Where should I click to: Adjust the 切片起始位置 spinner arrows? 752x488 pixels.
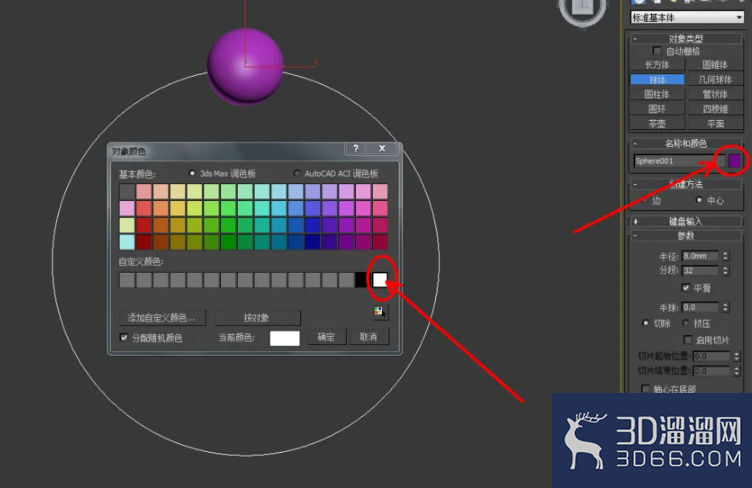(x=737, y=356)
